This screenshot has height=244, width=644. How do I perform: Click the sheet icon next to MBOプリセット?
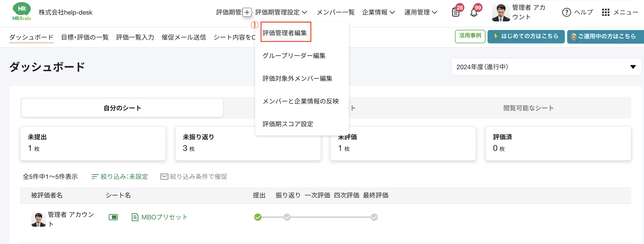click(135, 217)
